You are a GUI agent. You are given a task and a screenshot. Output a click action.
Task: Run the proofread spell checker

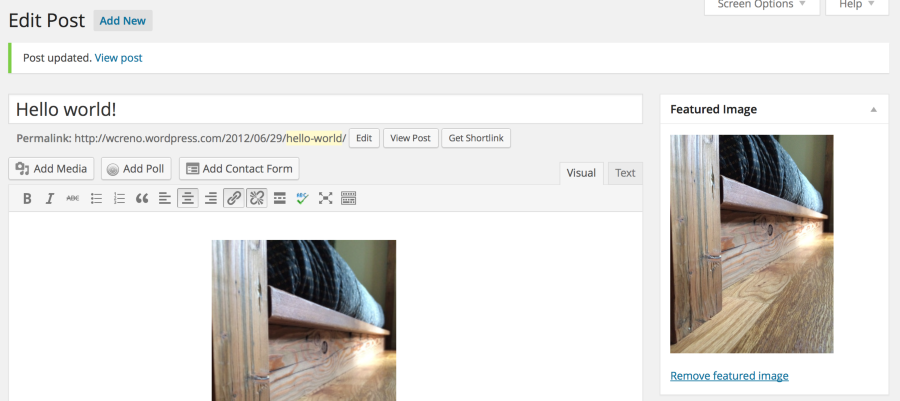click(x=302, y=199)
